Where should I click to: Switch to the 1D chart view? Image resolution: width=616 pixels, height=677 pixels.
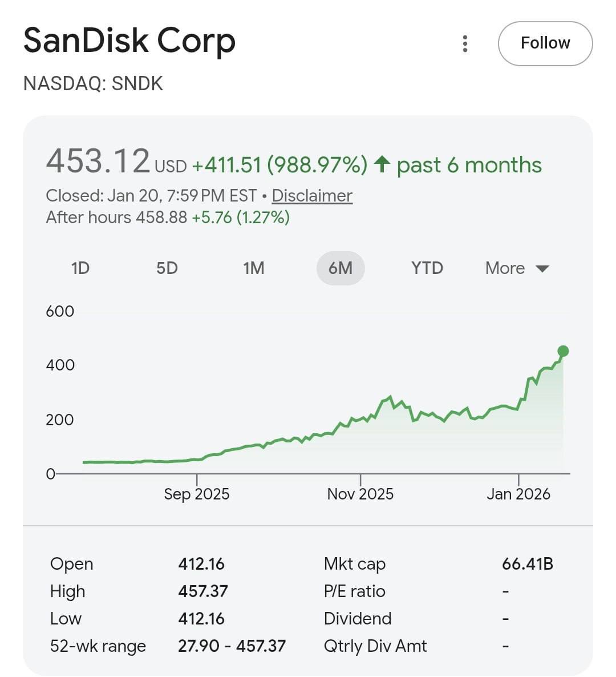tap(80, 268)
